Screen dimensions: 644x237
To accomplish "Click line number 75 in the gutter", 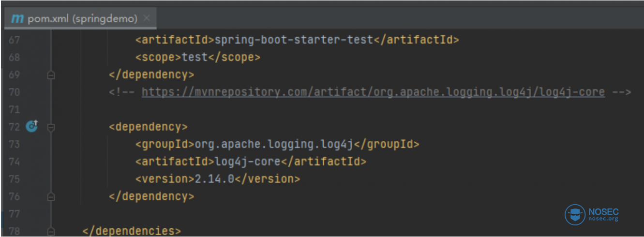I will click(x=15, y=179).
